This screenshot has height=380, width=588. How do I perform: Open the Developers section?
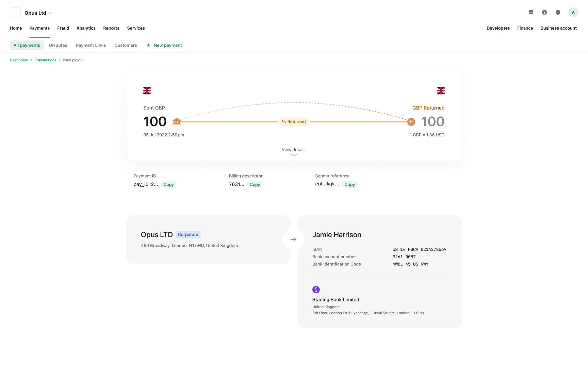[498, 28]
